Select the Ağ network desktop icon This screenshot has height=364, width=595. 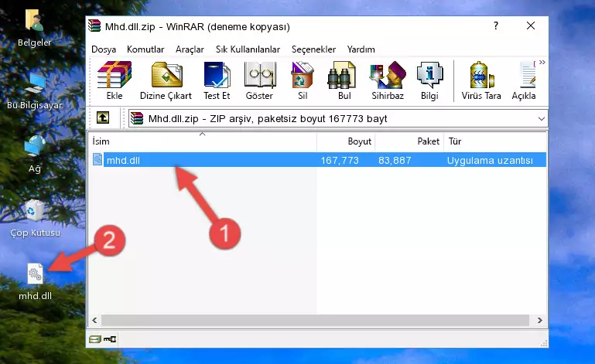(x=35, y=155)
